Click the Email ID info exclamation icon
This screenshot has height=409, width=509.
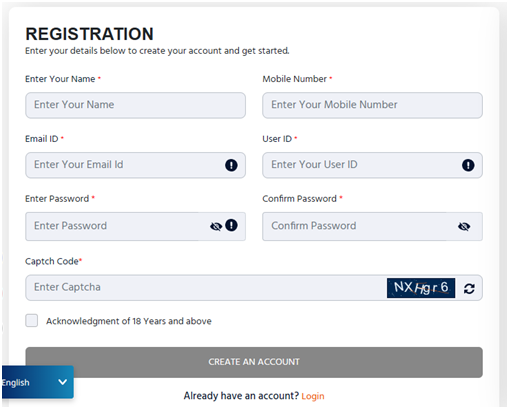pos(231,165)
